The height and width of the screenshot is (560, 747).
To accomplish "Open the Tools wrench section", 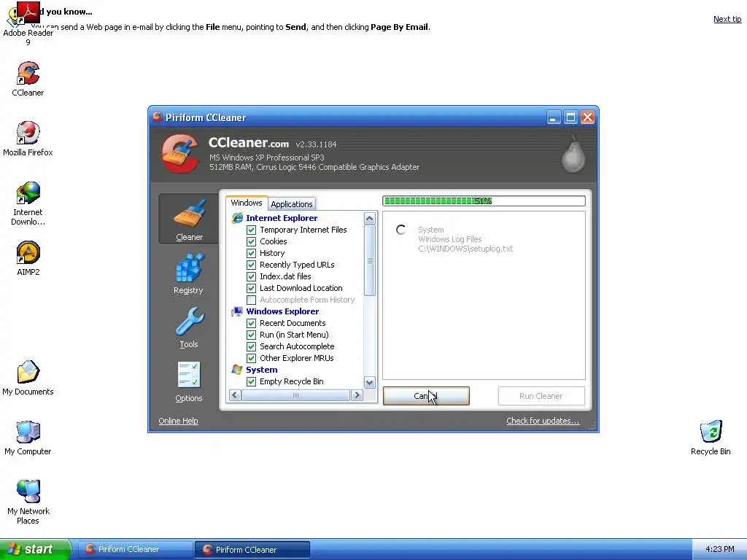I will [x=189, y=327].
